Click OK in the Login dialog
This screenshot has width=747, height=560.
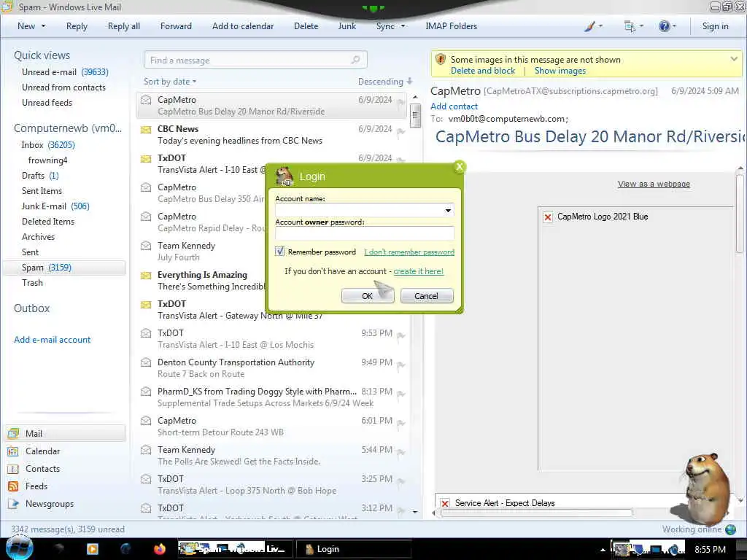368,296
